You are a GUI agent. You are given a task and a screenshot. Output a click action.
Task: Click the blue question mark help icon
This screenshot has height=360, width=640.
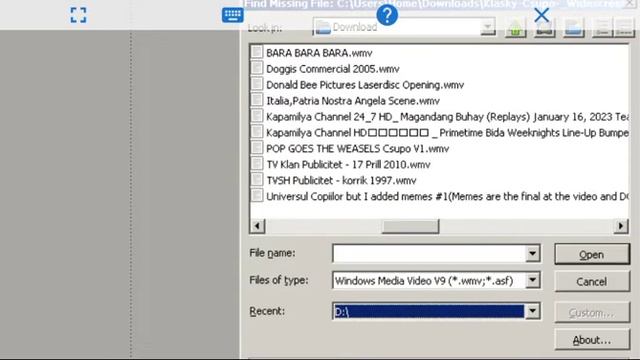coord(387,15)
